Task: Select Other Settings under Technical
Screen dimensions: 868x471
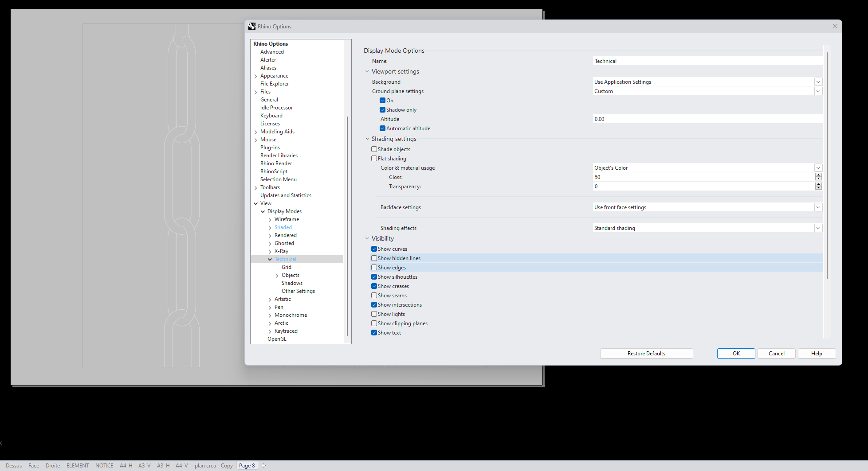Action: click(x=298, y=291)
